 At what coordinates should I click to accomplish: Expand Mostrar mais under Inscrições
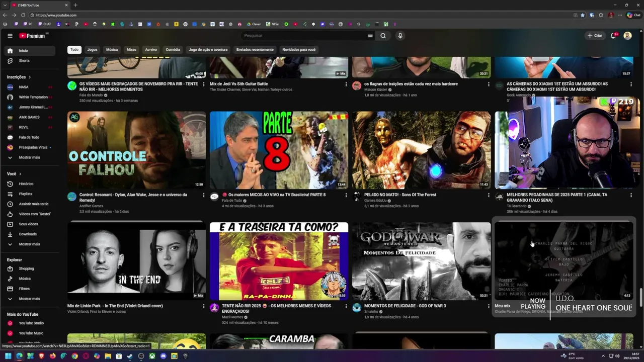31,157
